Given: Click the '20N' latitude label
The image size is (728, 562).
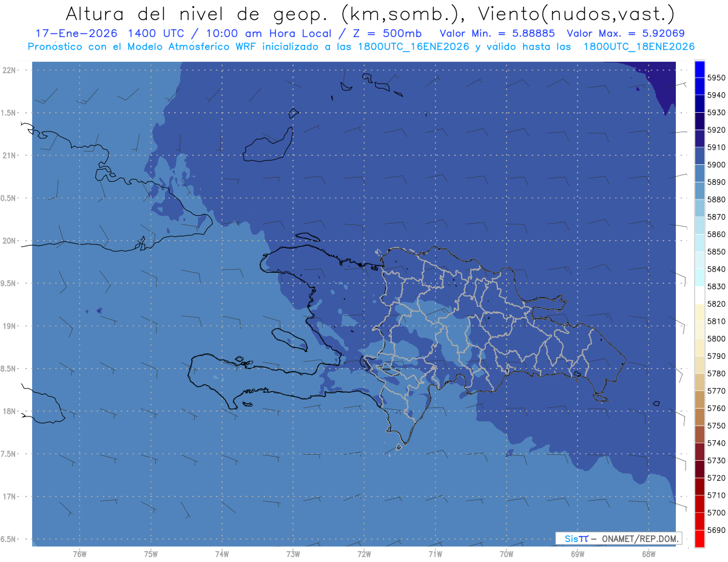Looking at the screenshot, I should pos(10,241).
